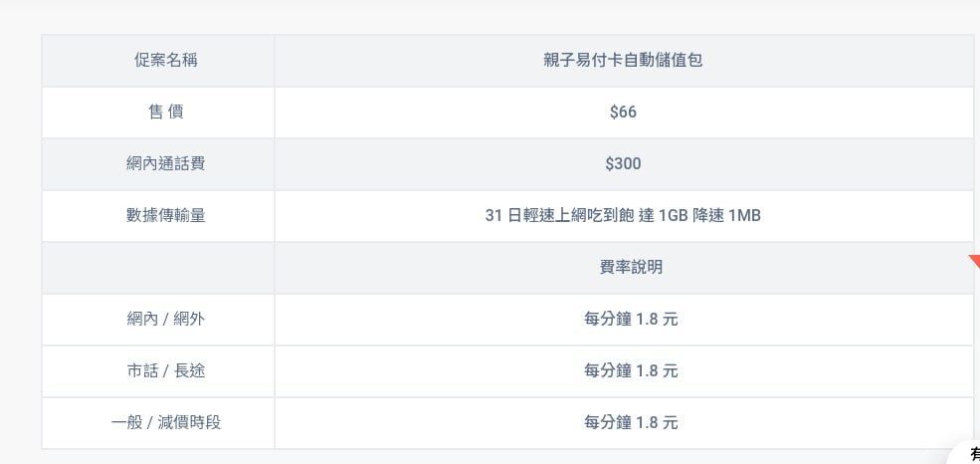
Task: Select the 親子易付卡自動儲值包 plan name
Action: click(x=623, y=61)
